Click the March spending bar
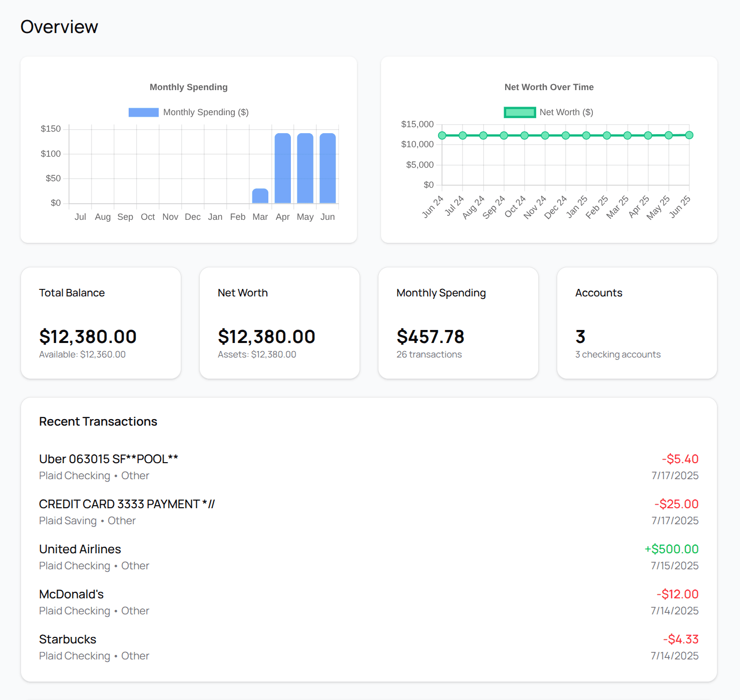This screenshot has width=740, height=700. tap(260, 195)
